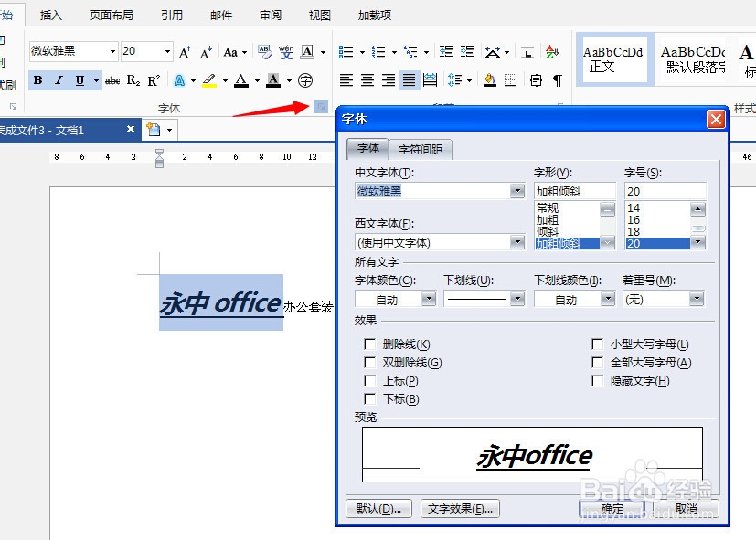The width and height of the screenshot is (756, 540).
Task: Toggle Italic formatting in the ribbon
Action: (59, 80)
